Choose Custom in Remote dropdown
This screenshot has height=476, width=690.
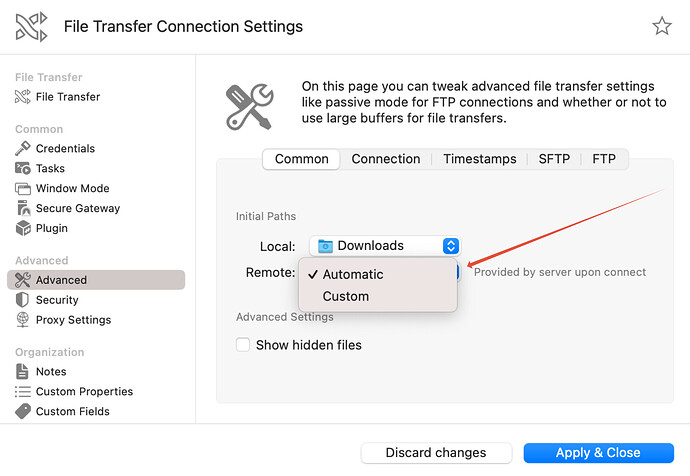(x=346, y=296)
